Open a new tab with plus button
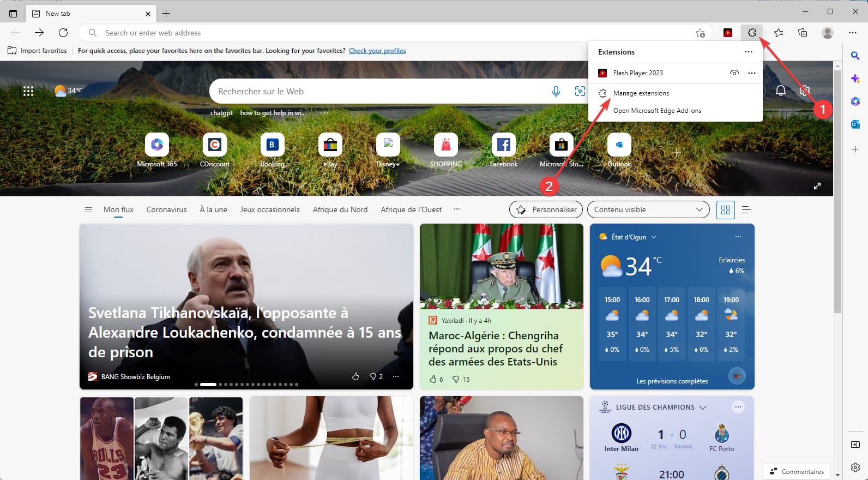Viewport: 868px width, 480px height. pyautogui.click(x=166, y=13)
